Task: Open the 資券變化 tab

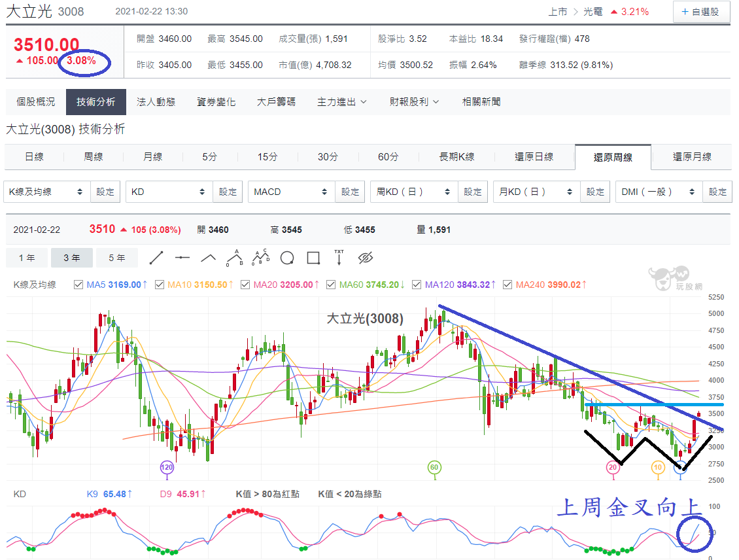Action: (x=216, y=102)
